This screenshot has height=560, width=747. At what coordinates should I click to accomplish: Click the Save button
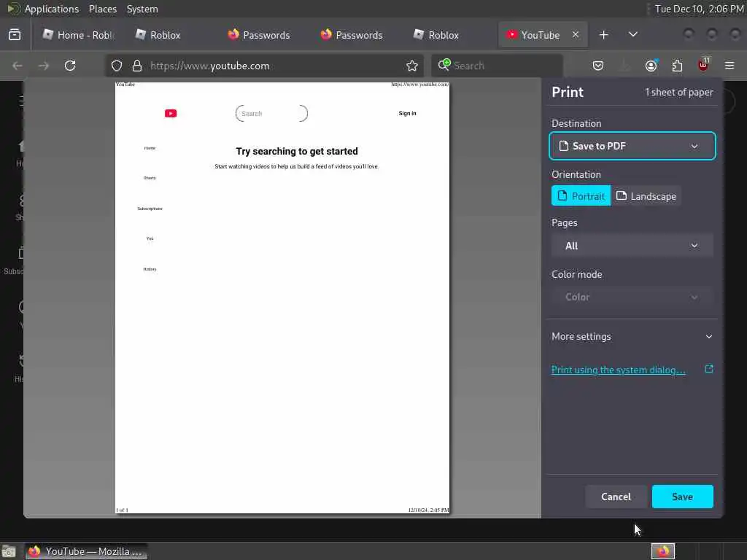pyautogui.click(x=682, y=496)
